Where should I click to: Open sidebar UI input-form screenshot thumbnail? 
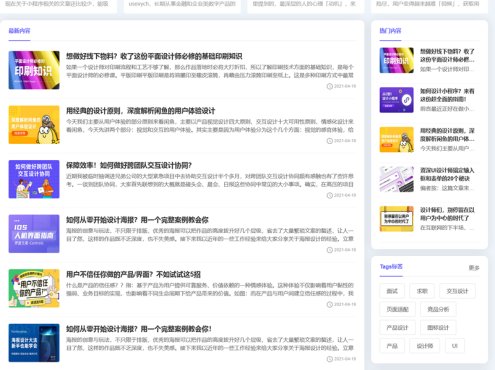point(397,179)
